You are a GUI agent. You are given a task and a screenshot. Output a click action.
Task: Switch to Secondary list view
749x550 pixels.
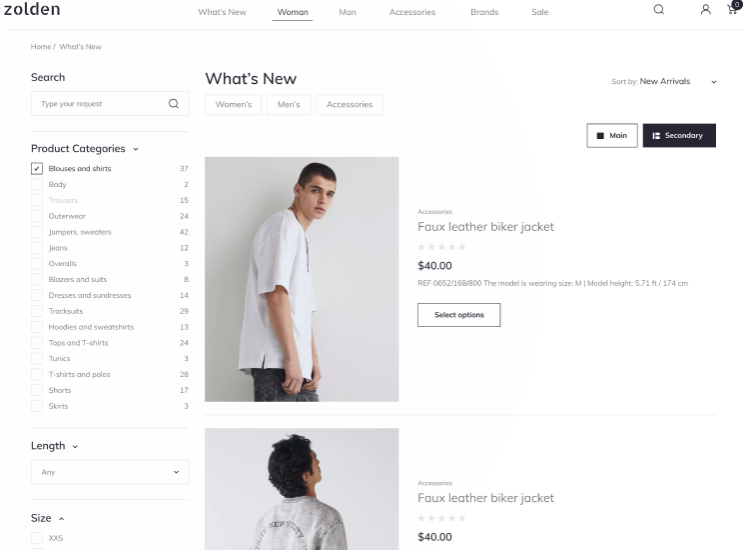[679, 136]
